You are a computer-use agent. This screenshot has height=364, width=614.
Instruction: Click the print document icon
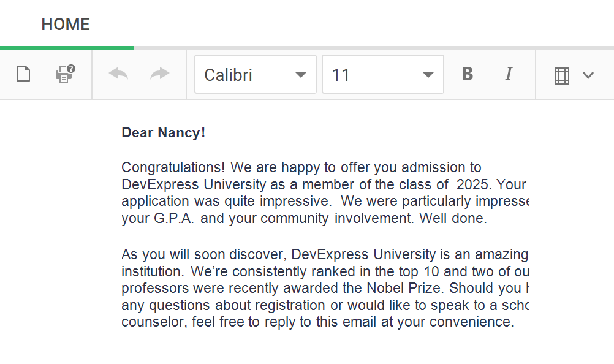(65, 75)
